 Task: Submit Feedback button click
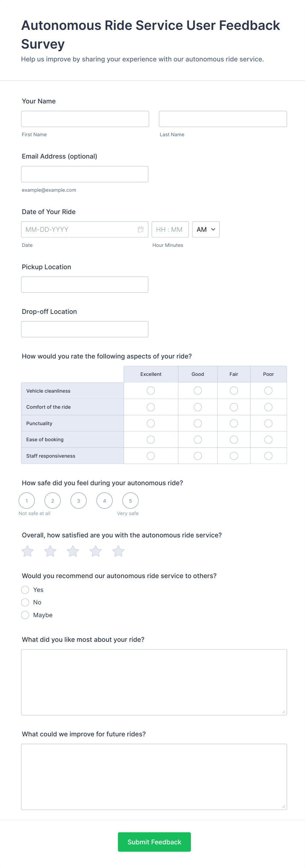pos(154,842)
